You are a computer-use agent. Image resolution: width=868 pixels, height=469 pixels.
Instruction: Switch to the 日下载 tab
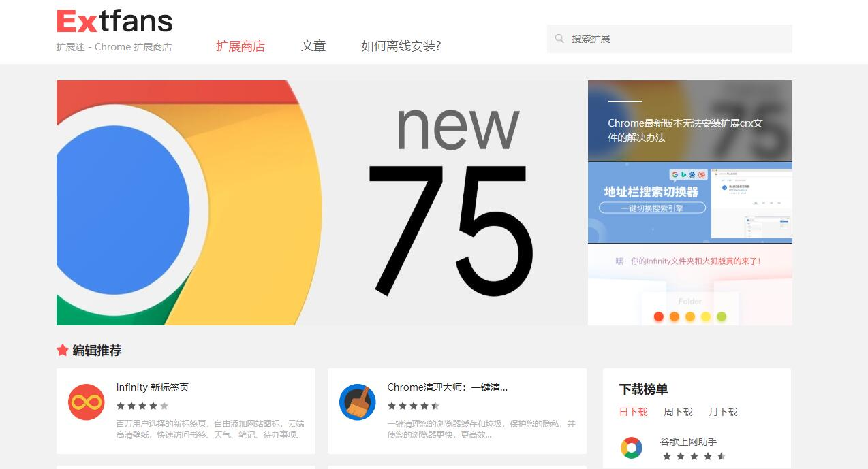[633, 412]
